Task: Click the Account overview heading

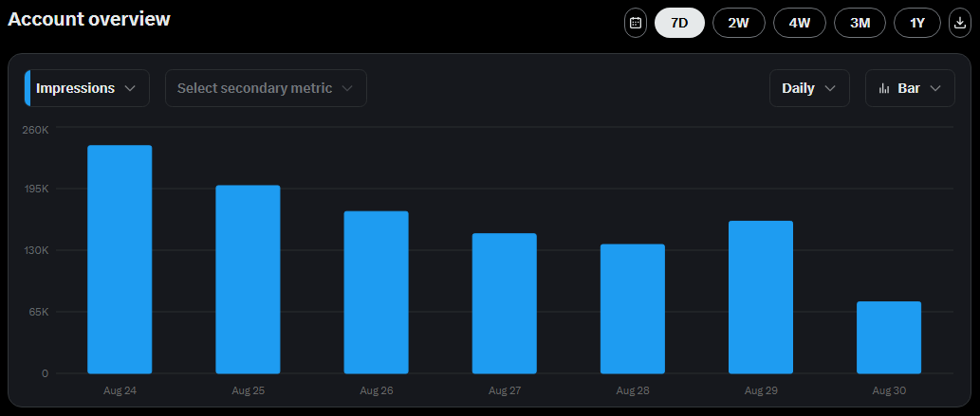Action: tap(89, 19)
